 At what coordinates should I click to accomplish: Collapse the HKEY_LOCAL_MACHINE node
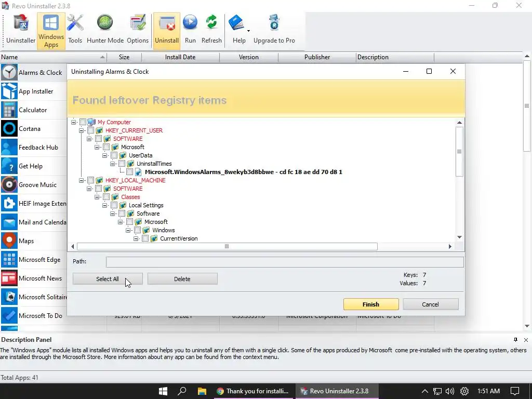point(82,180)
